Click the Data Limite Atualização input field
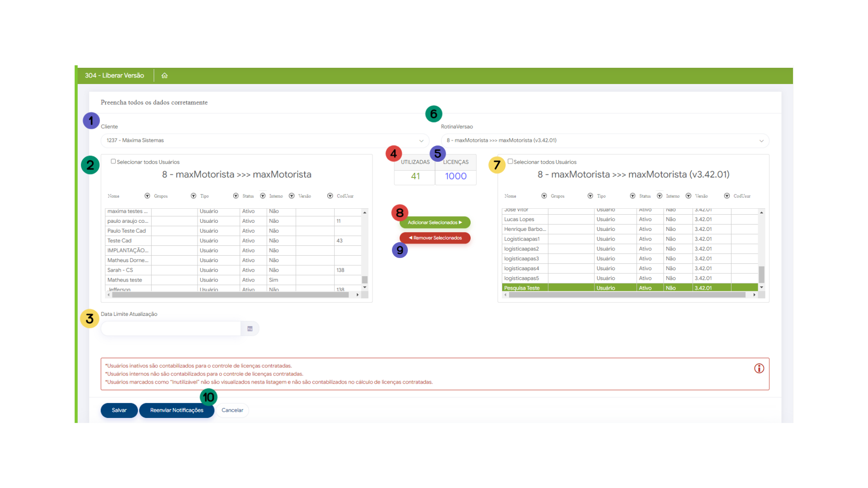Image resolution: width=868 pixels, height=488 pixels. pyautogui.click(x=171, y=328)
